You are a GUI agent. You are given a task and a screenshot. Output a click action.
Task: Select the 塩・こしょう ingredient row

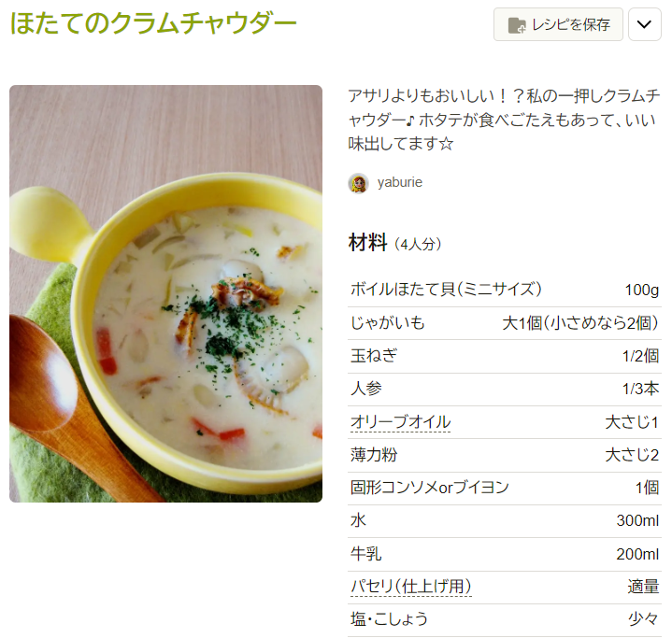click(x=505, y=620)
